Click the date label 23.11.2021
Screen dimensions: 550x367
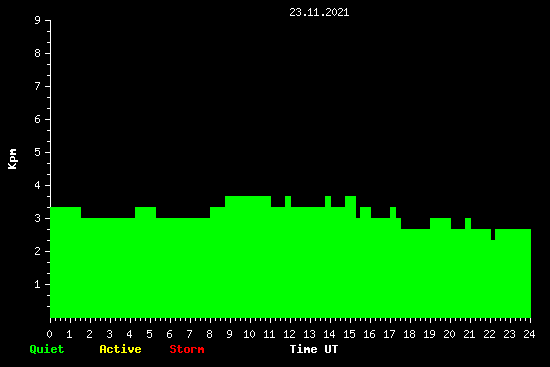coord(319,12)
